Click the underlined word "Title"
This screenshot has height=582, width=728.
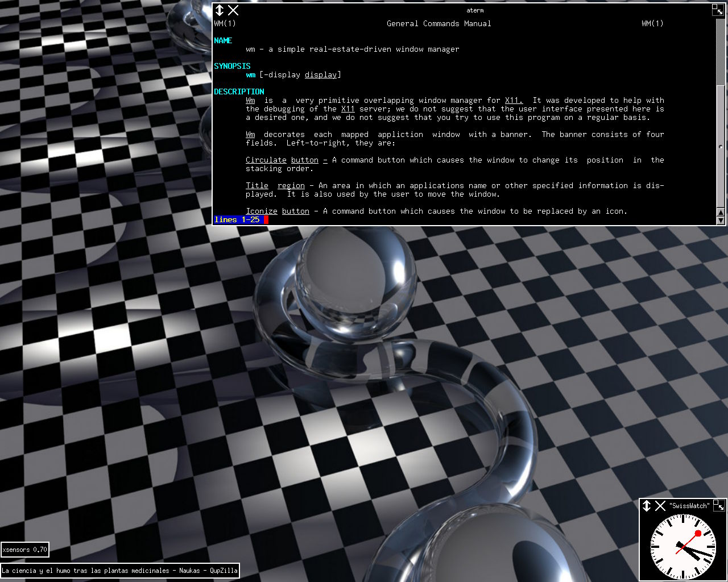[257, 185]
